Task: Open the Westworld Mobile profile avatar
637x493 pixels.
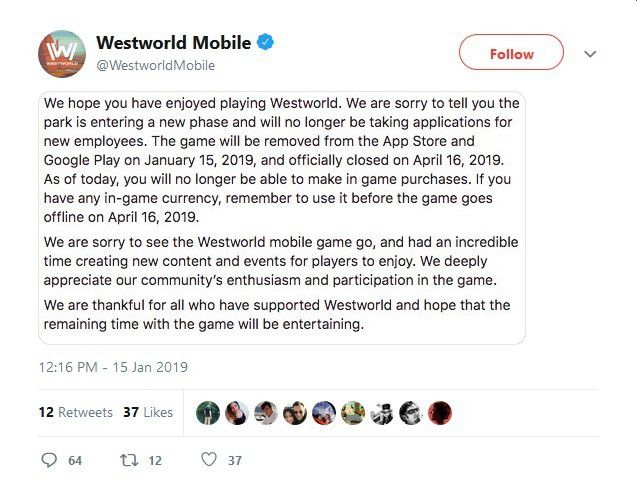Action: pyautogui.click(x=61, y=54)
